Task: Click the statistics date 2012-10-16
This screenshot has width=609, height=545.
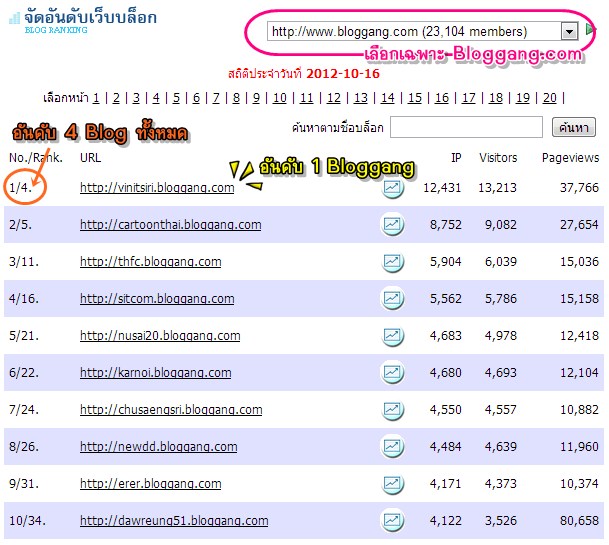Action: [343, 73]
